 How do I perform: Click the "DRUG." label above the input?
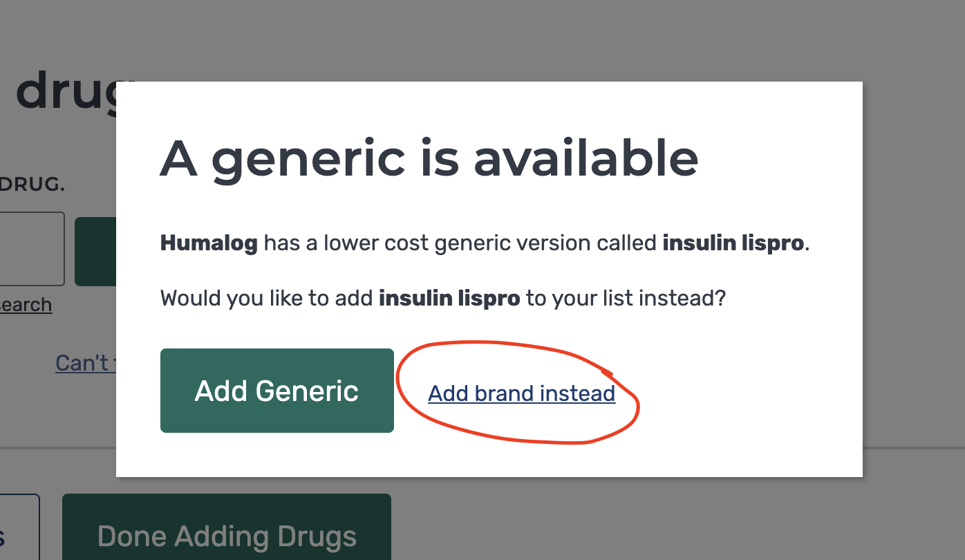click(x=32, y=185)
